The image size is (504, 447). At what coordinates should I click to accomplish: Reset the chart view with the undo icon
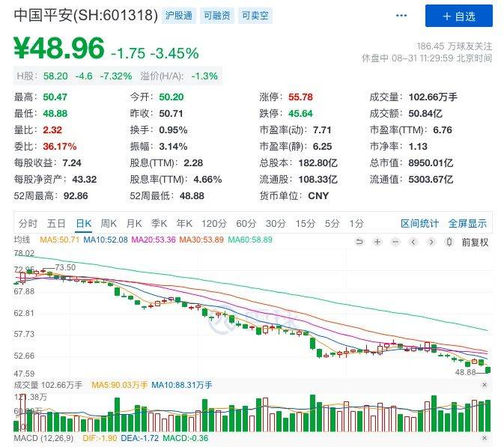pyautogui.click(x=359, y=241)
